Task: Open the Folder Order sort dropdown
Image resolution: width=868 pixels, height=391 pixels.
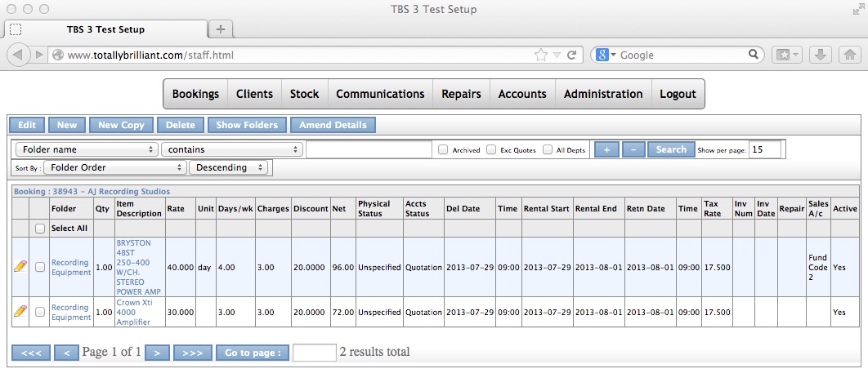Action: point(115,167)
